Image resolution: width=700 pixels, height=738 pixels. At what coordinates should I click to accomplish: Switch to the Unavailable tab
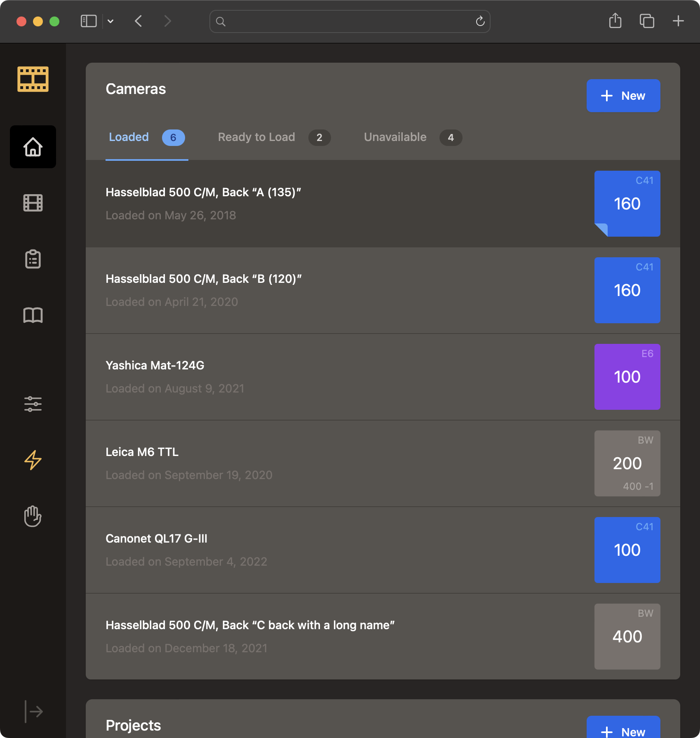[x=394, y=137]
